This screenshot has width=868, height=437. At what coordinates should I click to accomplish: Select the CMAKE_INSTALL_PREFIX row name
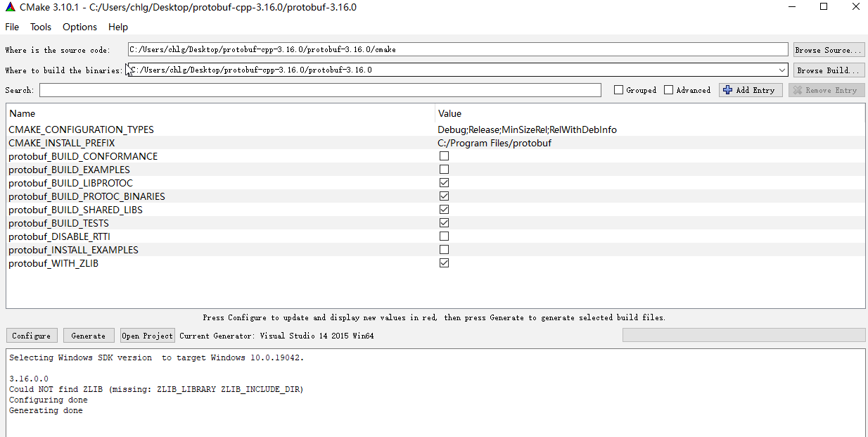(x=61, y=143)
